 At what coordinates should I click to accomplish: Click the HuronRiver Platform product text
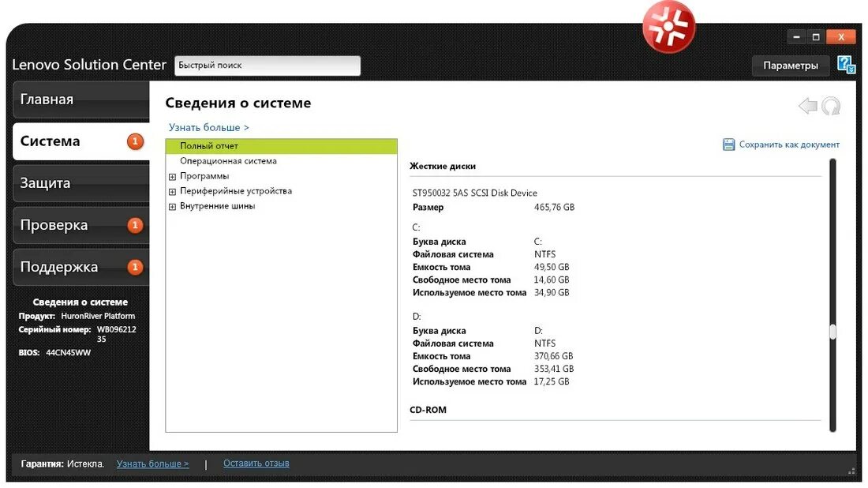click(98, 317)
